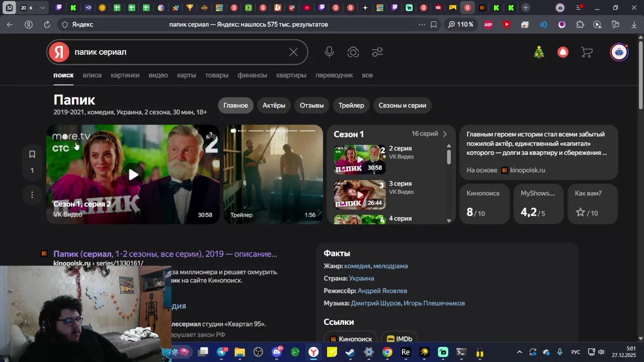
Task: Go back with the browser back arrow
Action: point(10,24)
